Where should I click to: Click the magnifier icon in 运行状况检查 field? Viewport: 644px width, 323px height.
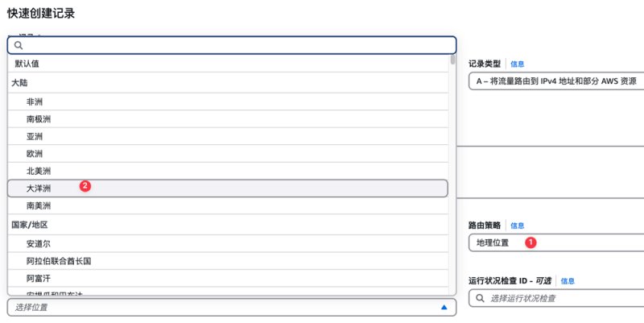point(480,298)
